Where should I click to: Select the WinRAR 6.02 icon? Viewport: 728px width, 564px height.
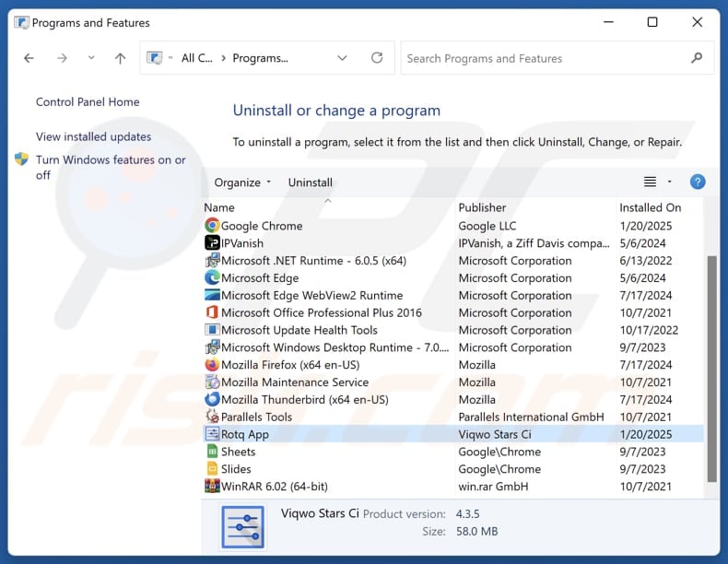212,487
